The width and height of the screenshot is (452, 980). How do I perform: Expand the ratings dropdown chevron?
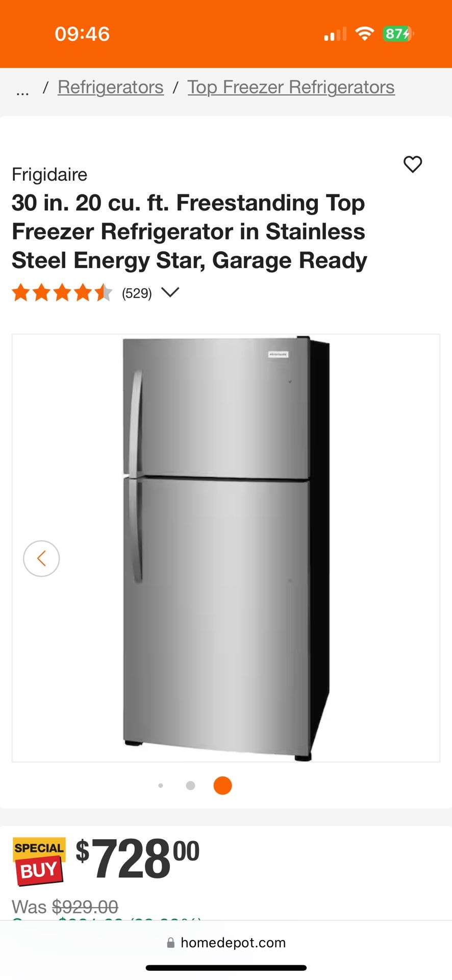(x=170, y=292)
